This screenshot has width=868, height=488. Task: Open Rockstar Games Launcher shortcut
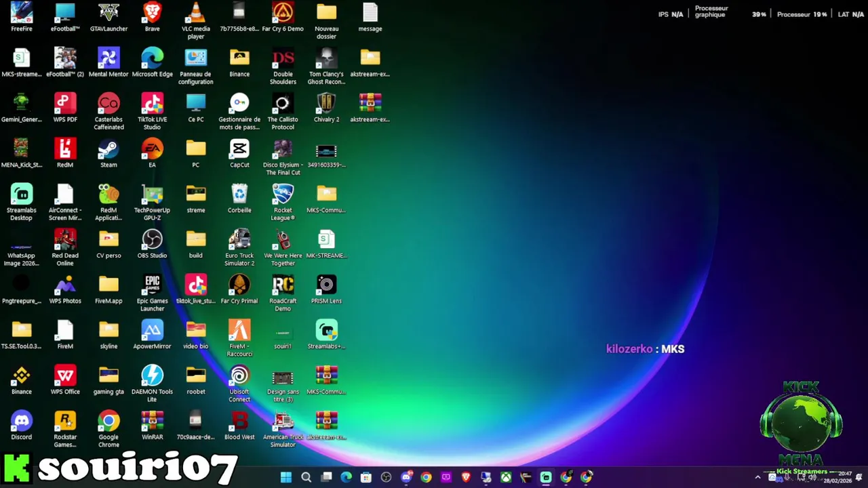(x=65, y=430)
